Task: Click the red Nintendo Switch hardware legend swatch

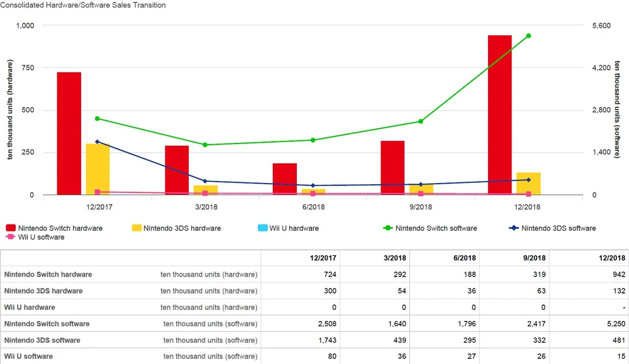Action: click(x=11, y=228)
